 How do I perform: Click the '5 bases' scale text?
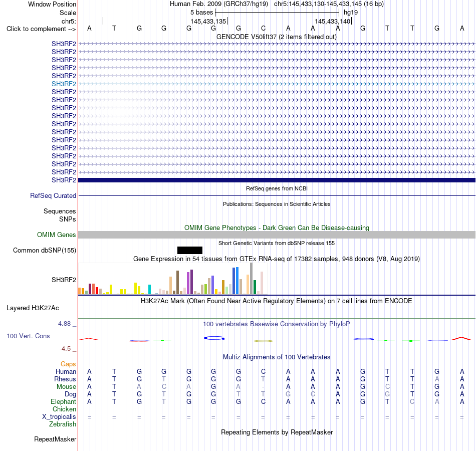pos(201,13)
